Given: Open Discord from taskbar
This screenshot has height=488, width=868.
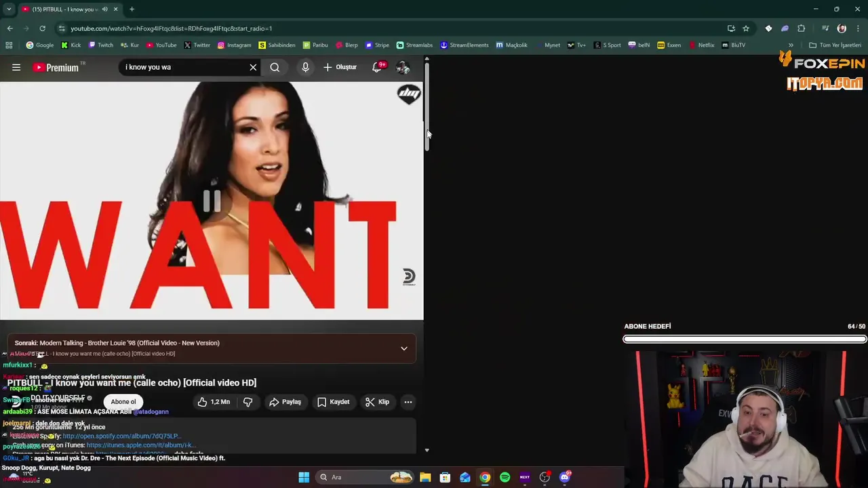Looking at the screenshot, I should (565, 477).
